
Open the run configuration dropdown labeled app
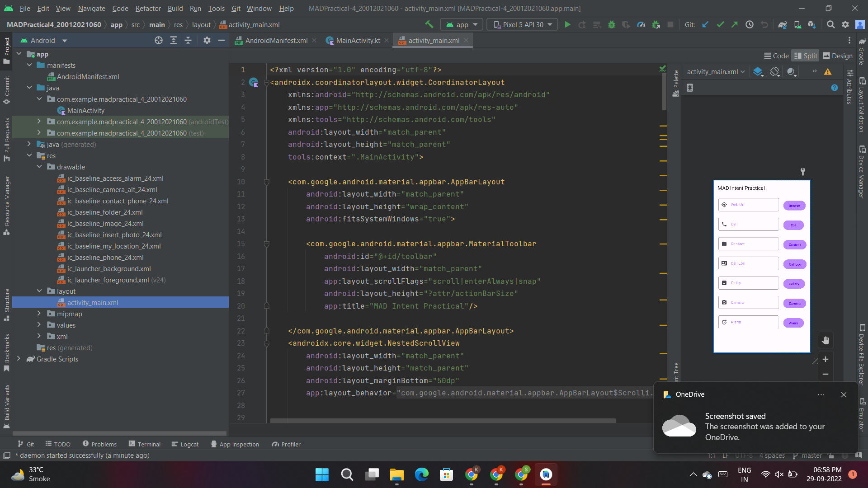(x=461, y=24)
